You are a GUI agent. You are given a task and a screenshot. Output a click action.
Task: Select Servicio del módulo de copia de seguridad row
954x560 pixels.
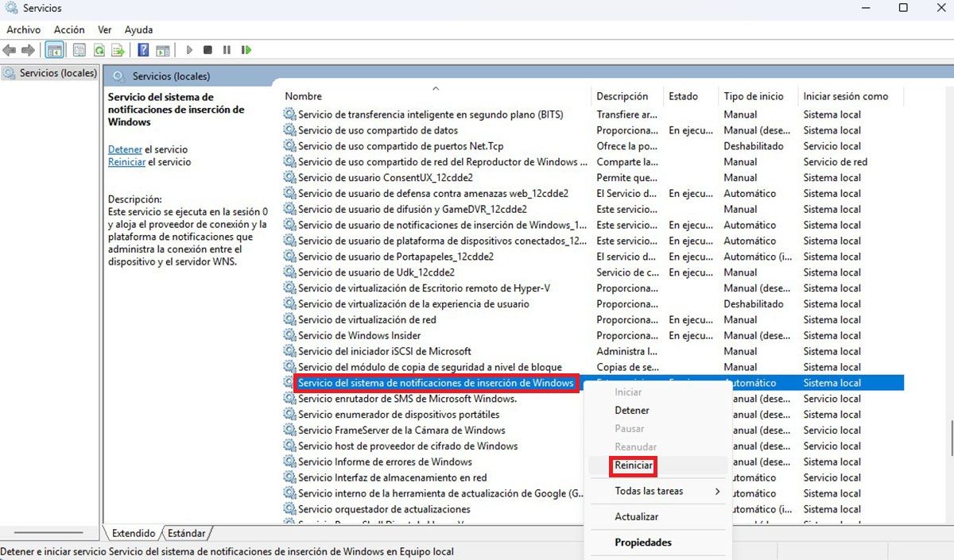click(429, 367)
